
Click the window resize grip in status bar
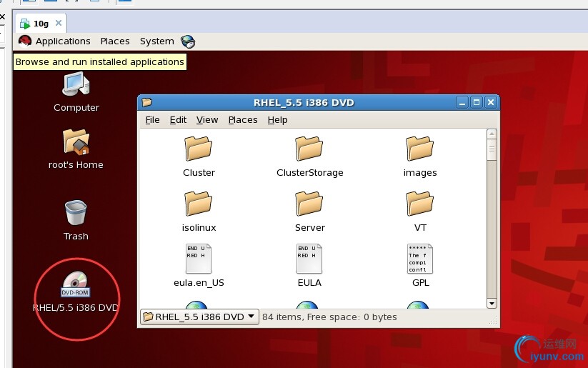(493, 320)
